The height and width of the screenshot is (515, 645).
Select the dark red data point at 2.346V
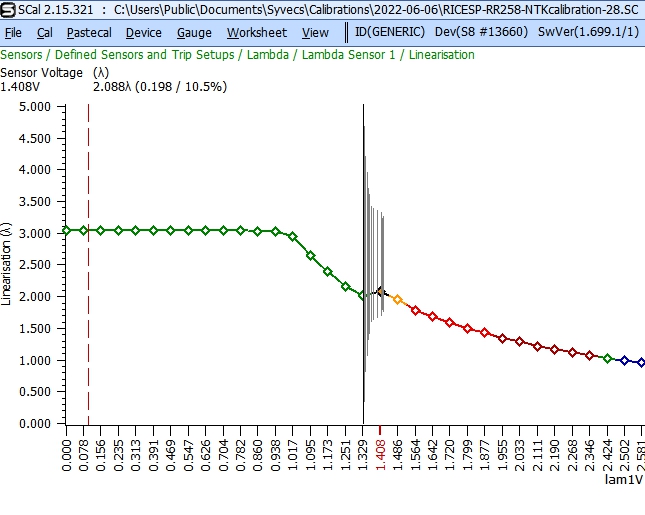click(589, 355)
